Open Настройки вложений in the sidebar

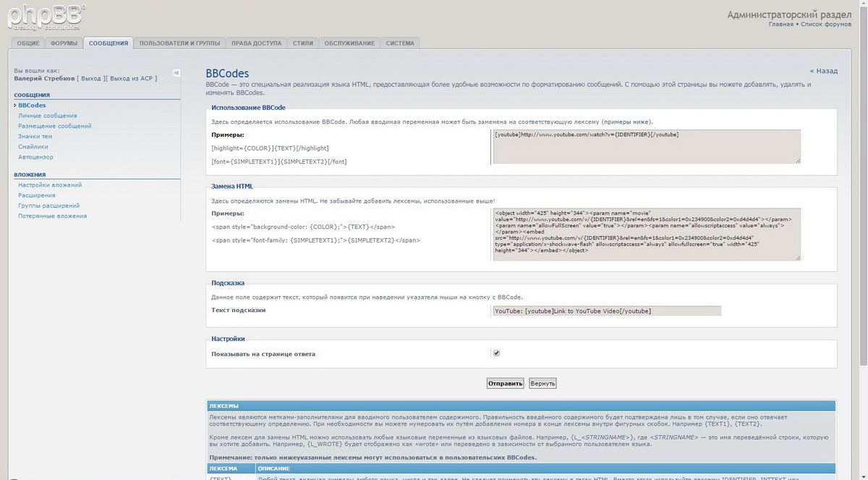[50, 185]
